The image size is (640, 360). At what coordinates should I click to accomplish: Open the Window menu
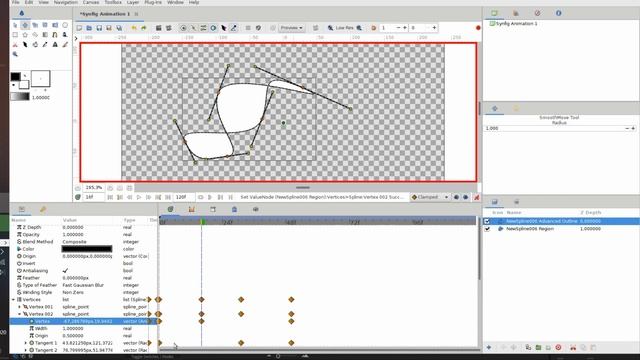click(175, 2)
